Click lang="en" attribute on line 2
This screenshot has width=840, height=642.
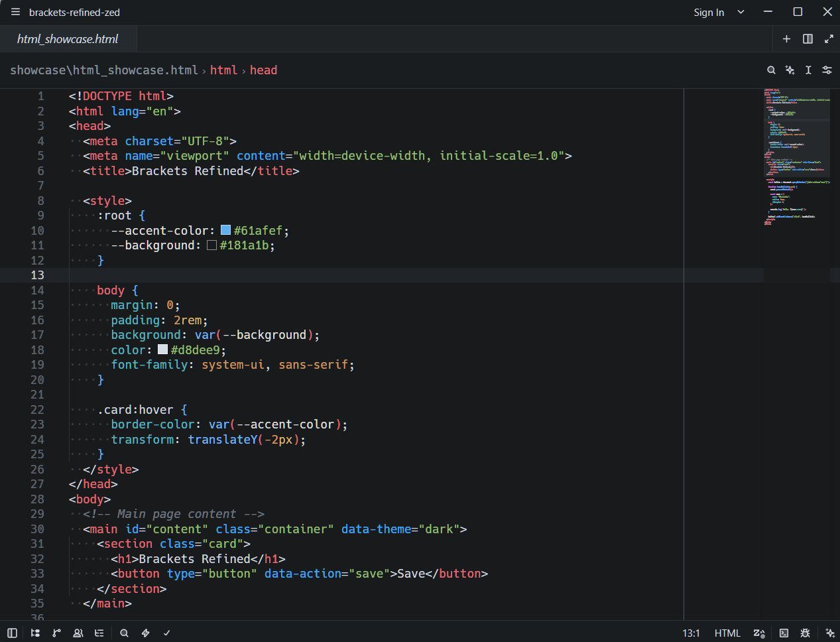point(142,111)
